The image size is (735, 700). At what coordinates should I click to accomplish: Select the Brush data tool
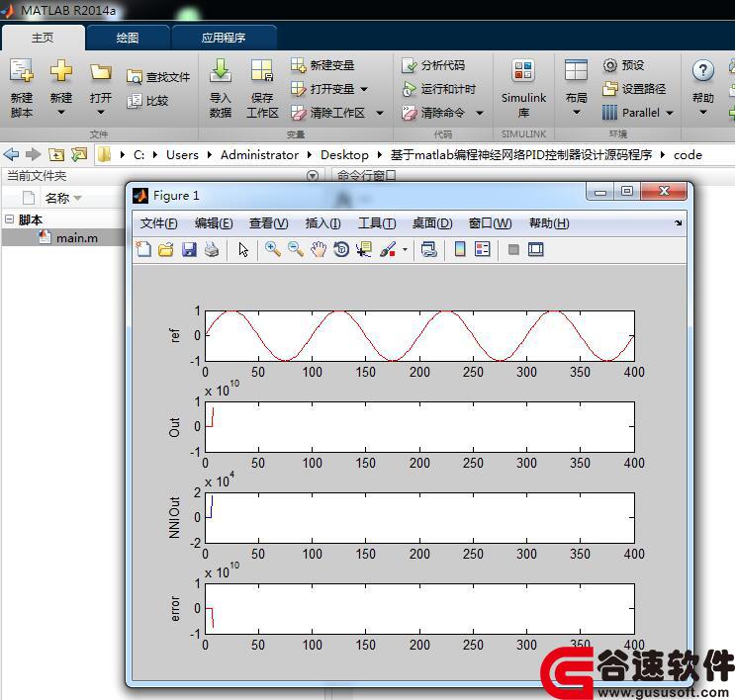[388, 249]
